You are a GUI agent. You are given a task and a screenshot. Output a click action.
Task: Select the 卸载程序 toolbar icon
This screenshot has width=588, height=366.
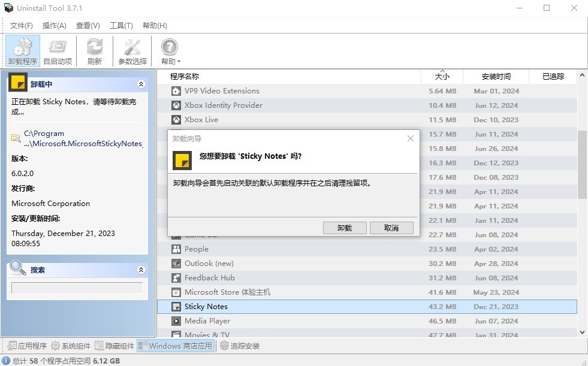(x=23, y=52)
